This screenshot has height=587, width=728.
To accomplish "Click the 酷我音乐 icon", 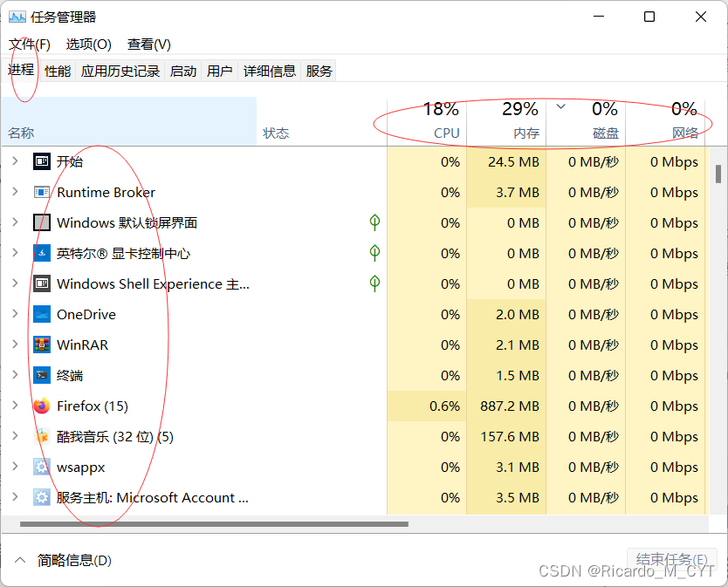I will 42,437.
